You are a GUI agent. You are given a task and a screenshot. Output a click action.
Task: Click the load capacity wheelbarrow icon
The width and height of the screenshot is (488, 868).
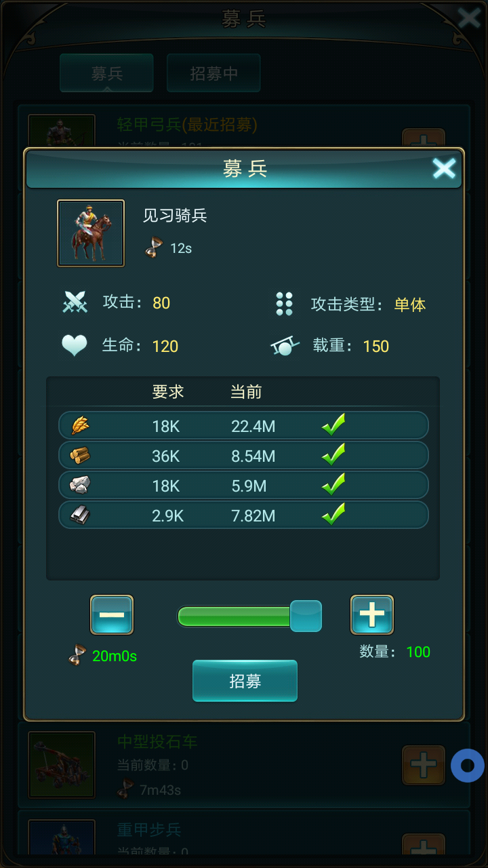click(x=285, y=347)
